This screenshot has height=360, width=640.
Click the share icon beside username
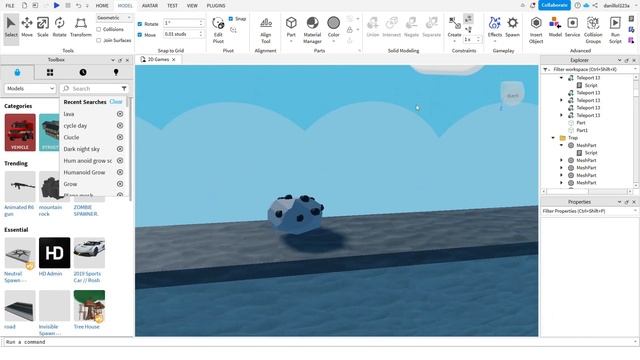[x=595, y=5]
